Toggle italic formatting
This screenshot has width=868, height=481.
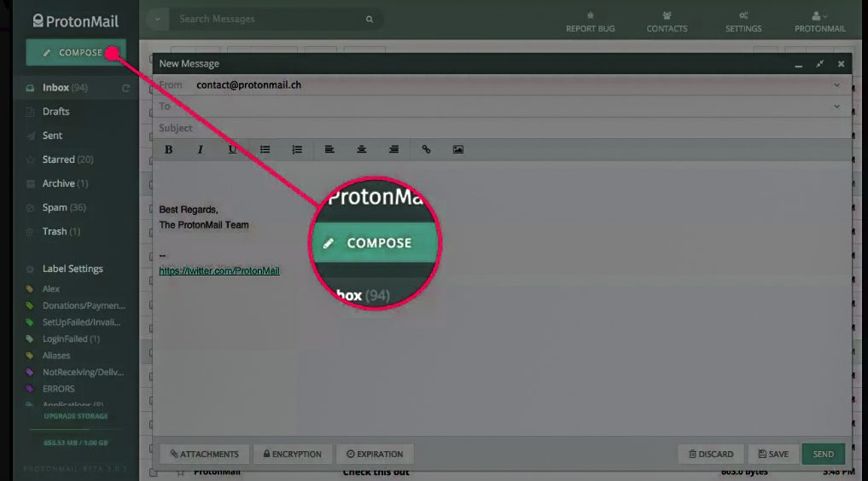201,149
